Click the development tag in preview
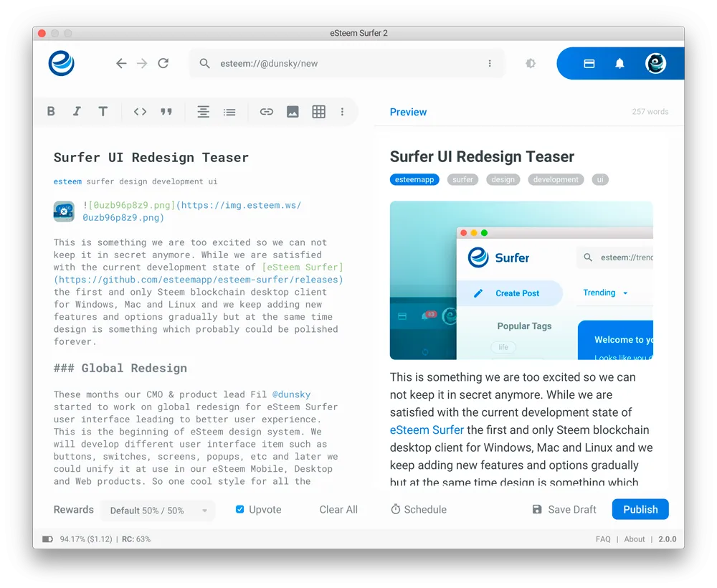Image resolution: width=717 pixels, height=588 pixels. pos(556,180)
